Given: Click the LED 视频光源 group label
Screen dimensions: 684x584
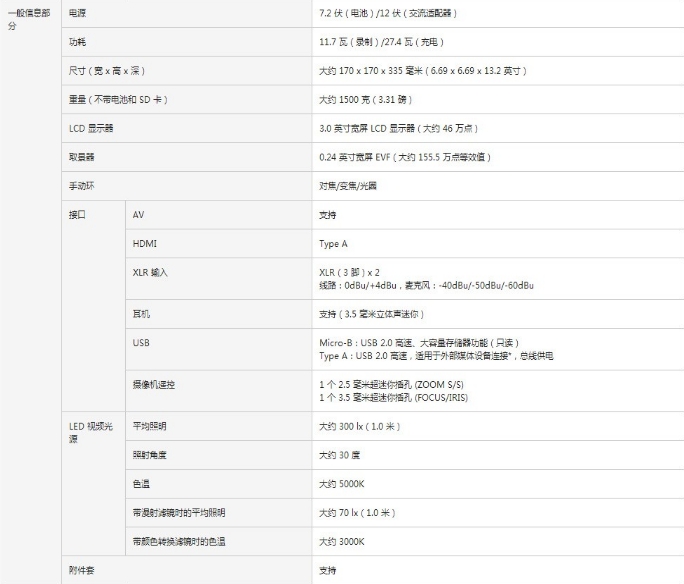Looking at the screenshot, I should 91,433.
